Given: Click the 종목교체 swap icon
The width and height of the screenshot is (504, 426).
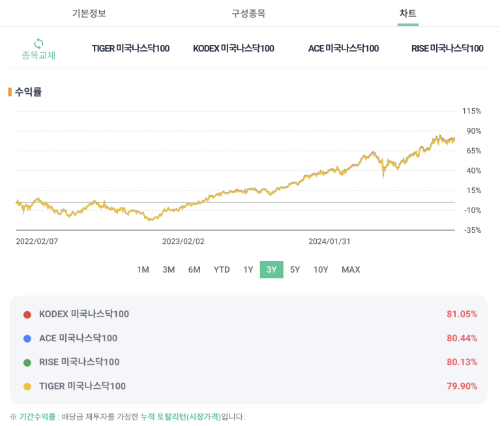Looking at the screenshot, I should point(38,44).
